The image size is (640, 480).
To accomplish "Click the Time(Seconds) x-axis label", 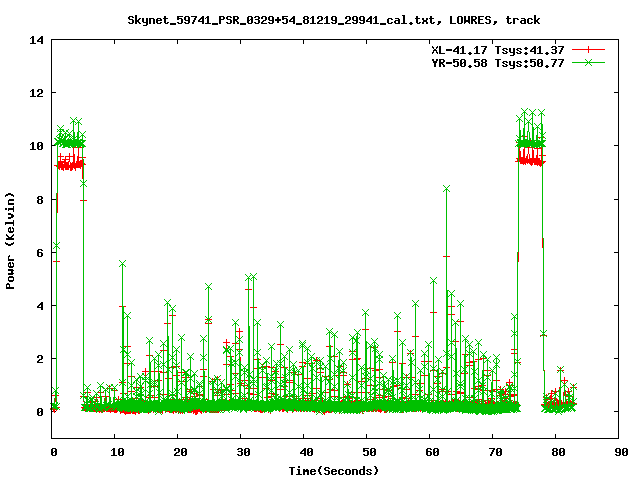I will [x=333, y=471].
